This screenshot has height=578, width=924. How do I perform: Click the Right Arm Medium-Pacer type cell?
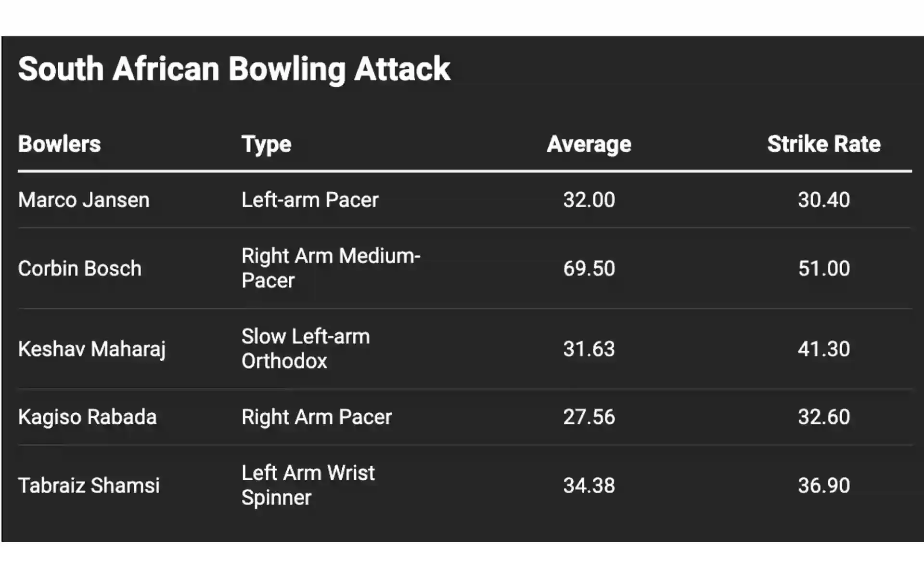click(x=331, y=268)
